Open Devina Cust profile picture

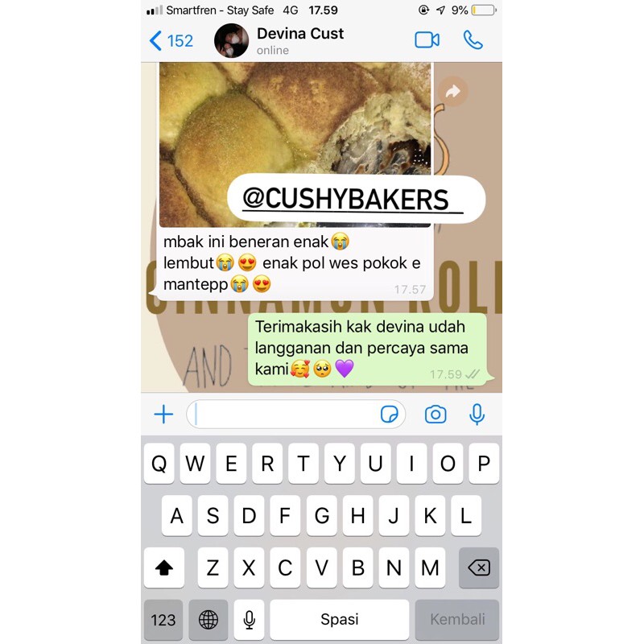coord(231,41)
